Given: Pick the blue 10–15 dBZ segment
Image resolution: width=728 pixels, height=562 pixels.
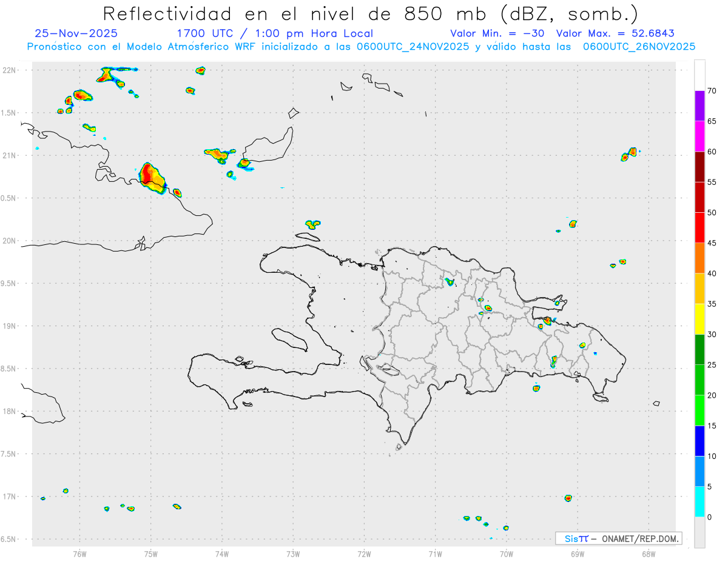Looking at the screenshot, I should pos(699,441).
